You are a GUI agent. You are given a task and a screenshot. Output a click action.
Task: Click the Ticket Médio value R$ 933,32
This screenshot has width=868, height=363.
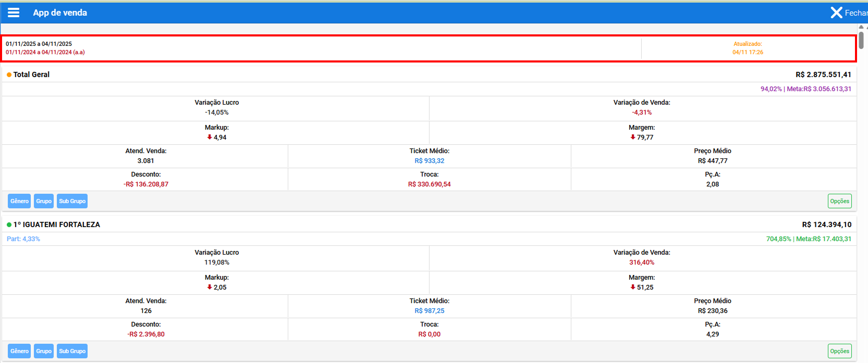429,161
